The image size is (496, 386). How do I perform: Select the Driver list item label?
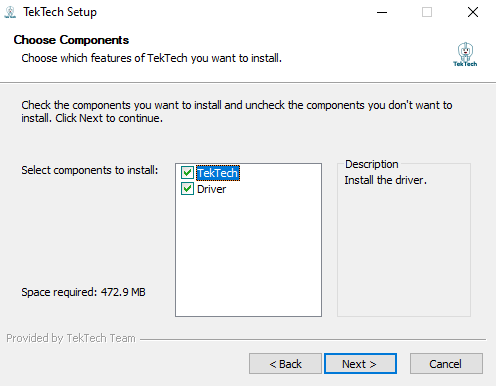pos(211,189)
